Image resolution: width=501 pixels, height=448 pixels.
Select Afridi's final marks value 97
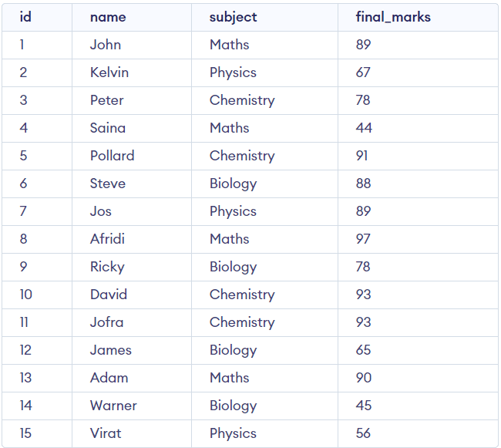coord(363,239)
